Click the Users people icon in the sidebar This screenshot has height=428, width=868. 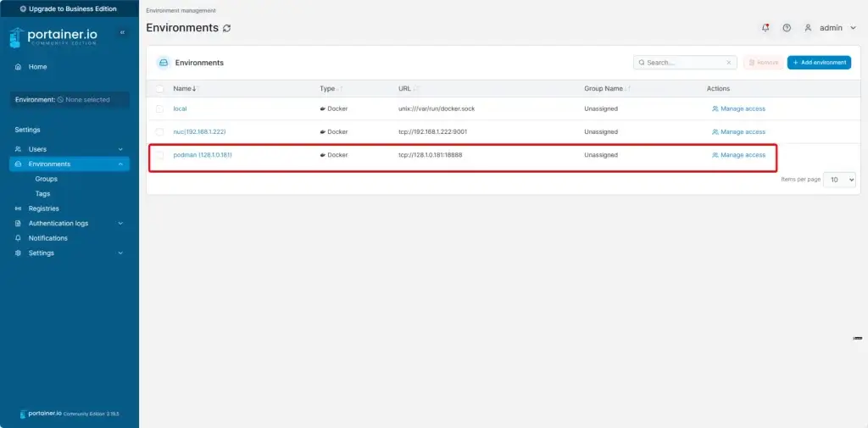[19, 149]
